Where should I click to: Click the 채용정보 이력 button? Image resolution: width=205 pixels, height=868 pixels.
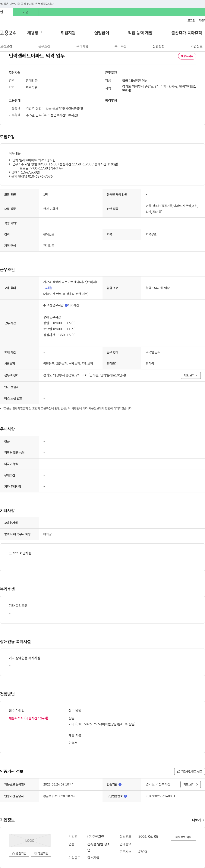(183, 837)
